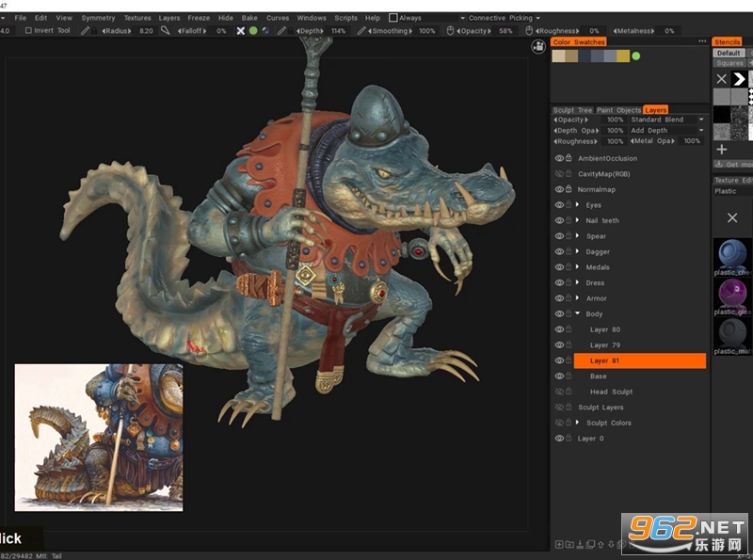Hide the Eyes layer group

pyautogui.click(x=558, y=204)
